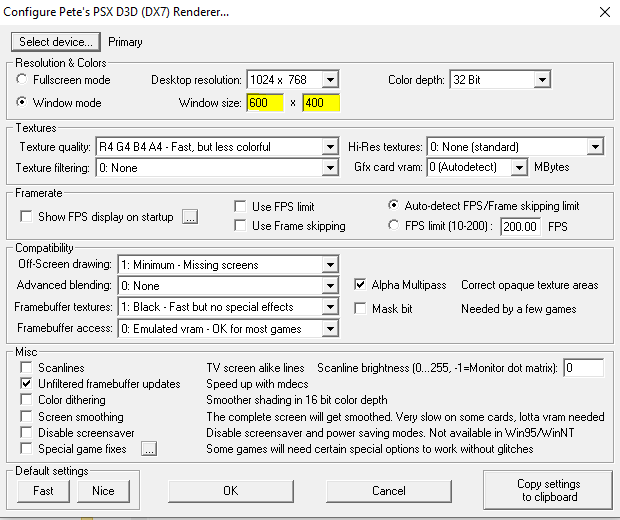Click the FPS limit value field 200.00
The height and width of the screenshot is (520, 620).
click(x=520, y=227)
